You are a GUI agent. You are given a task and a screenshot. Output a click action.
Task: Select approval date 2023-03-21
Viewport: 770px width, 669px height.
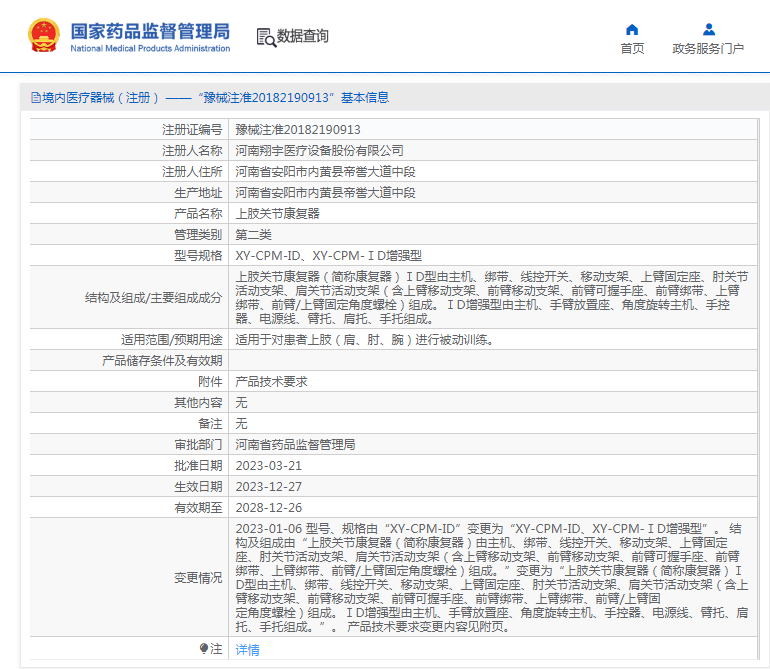tap(269, 466)
